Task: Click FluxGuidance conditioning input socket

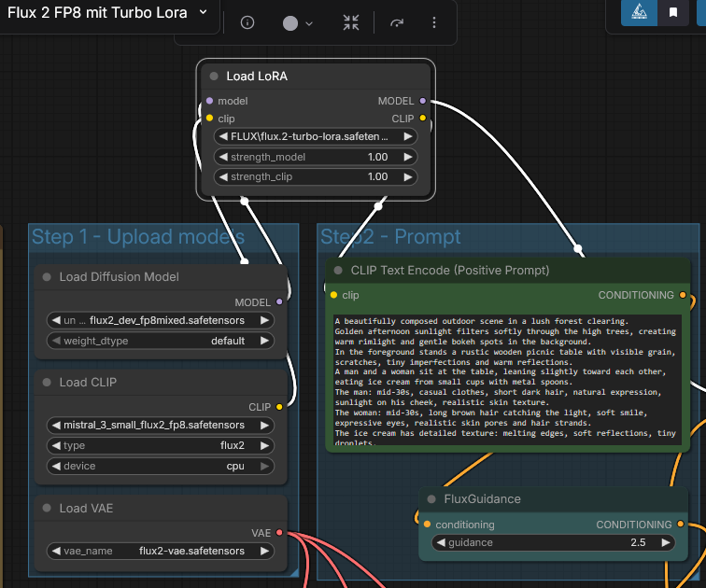Action: 427,525
